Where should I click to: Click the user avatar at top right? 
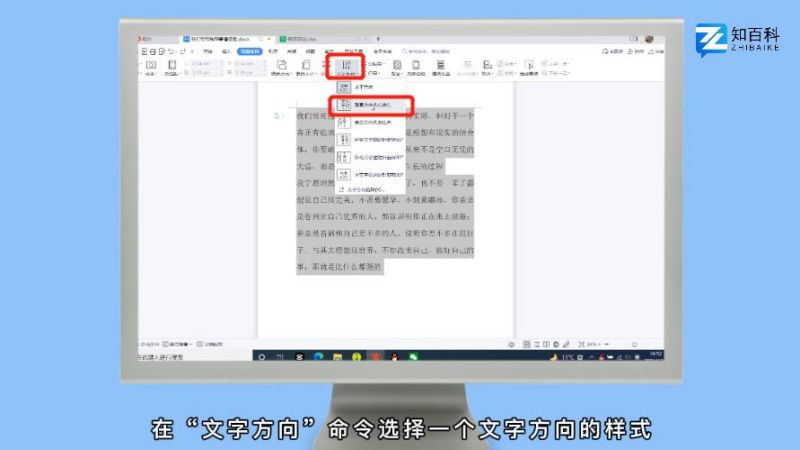coord(649,38)
